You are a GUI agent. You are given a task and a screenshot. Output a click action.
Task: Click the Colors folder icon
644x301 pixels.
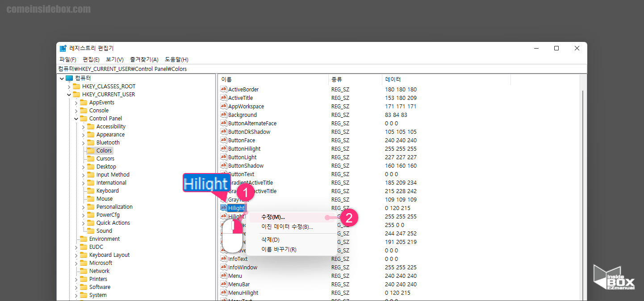click(x=90, y=150)
